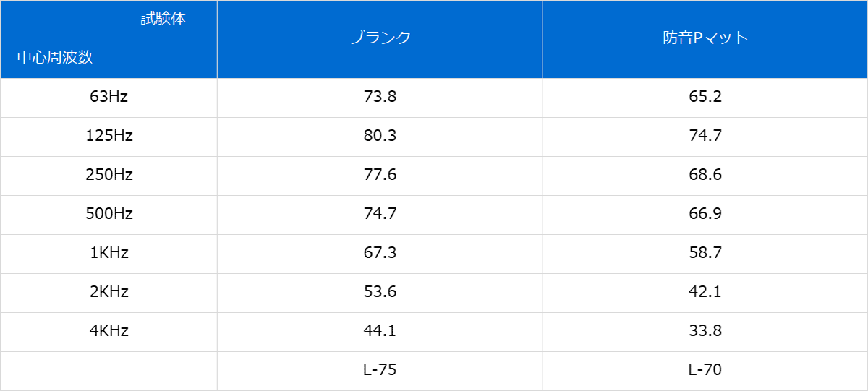The image size is (868, 391).
Task: Select the 500Hz frequency cell
Action: (109, 214)
